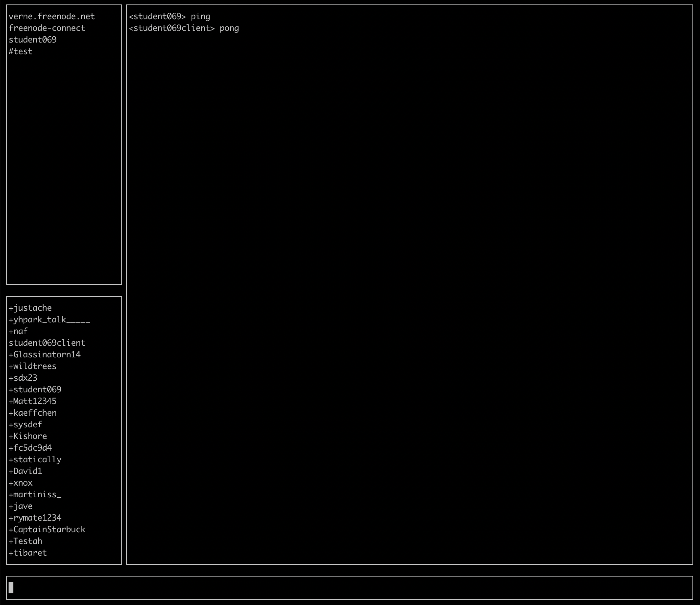Click fc5dc9d4 in the user list
Image resolution: width=700 pixels, height=605 pixels.
(x=30, y=448)
